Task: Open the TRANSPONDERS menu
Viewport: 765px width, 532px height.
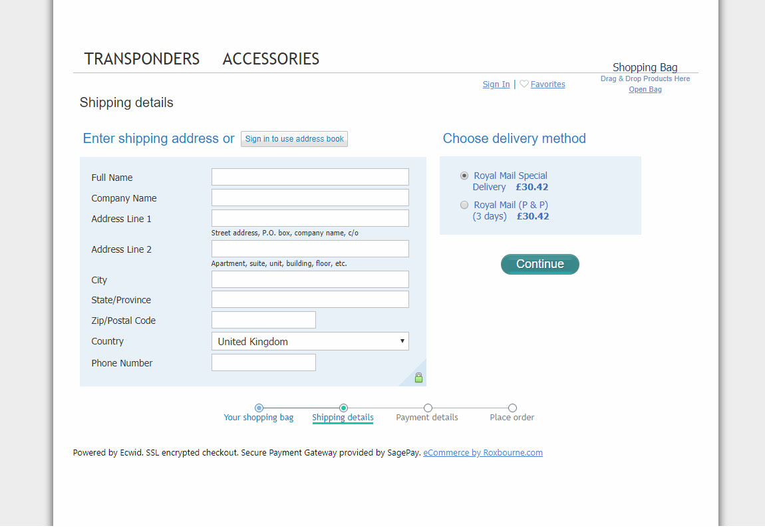Action: (142, 59)
